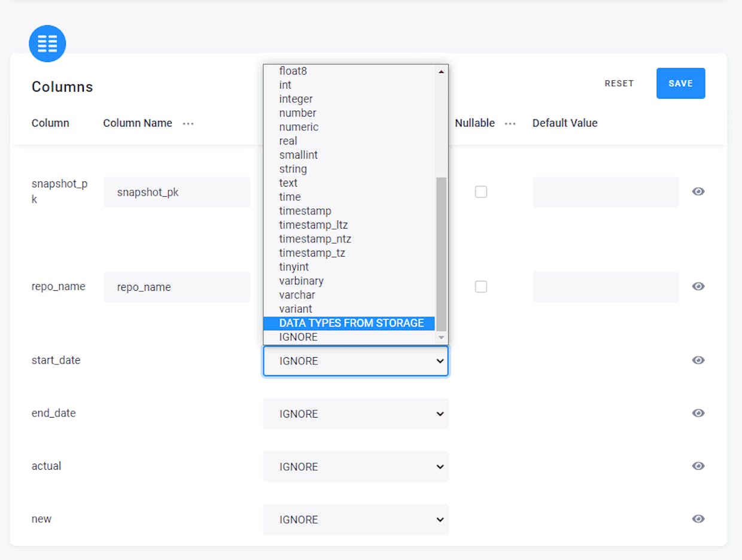
Task: Select IGNORE in the open type list
Action: [x=349, y=337]
